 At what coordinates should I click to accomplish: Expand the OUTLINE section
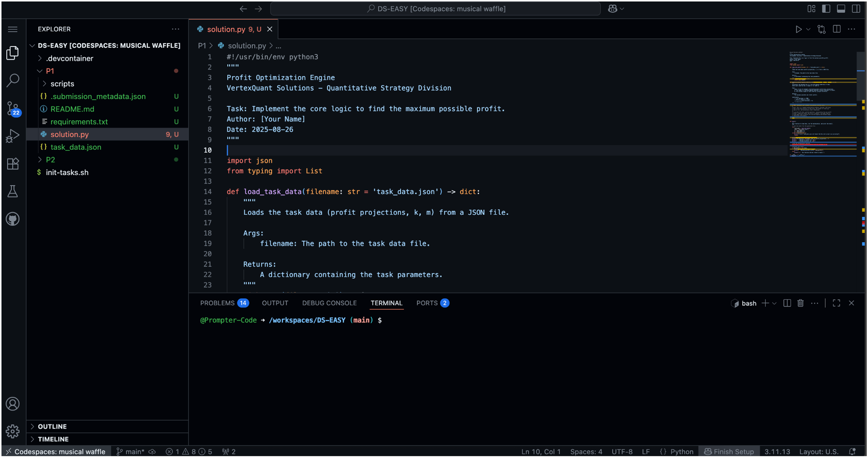click(52, 426)
